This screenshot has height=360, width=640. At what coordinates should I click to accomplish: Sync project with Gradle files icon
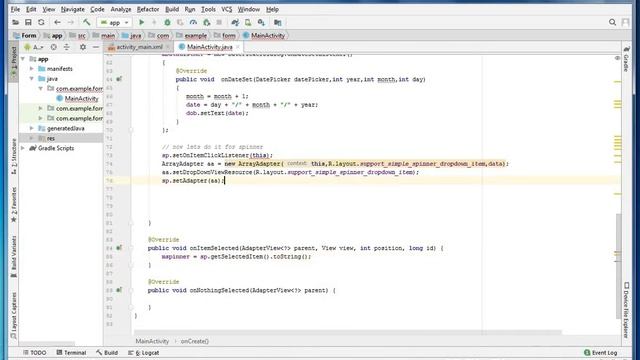point(235,22)
